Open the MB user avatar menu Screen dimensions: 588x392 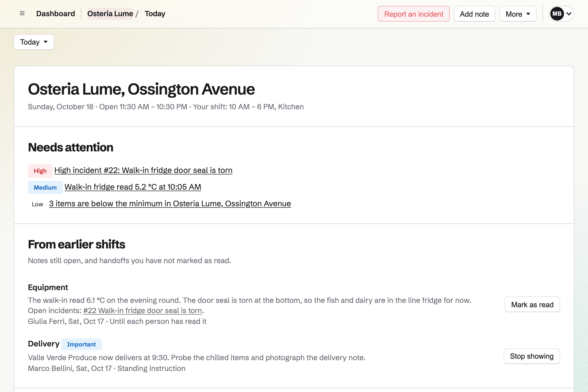(561, 14)
